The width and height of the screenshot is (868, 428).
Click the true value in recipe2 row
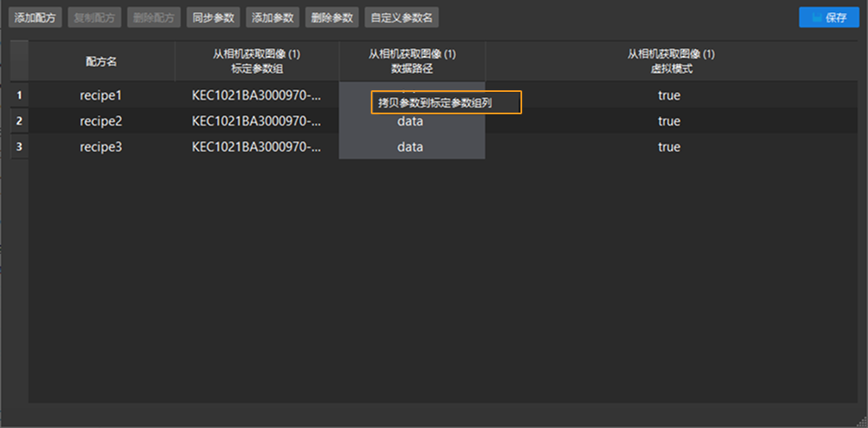point(668,120)
